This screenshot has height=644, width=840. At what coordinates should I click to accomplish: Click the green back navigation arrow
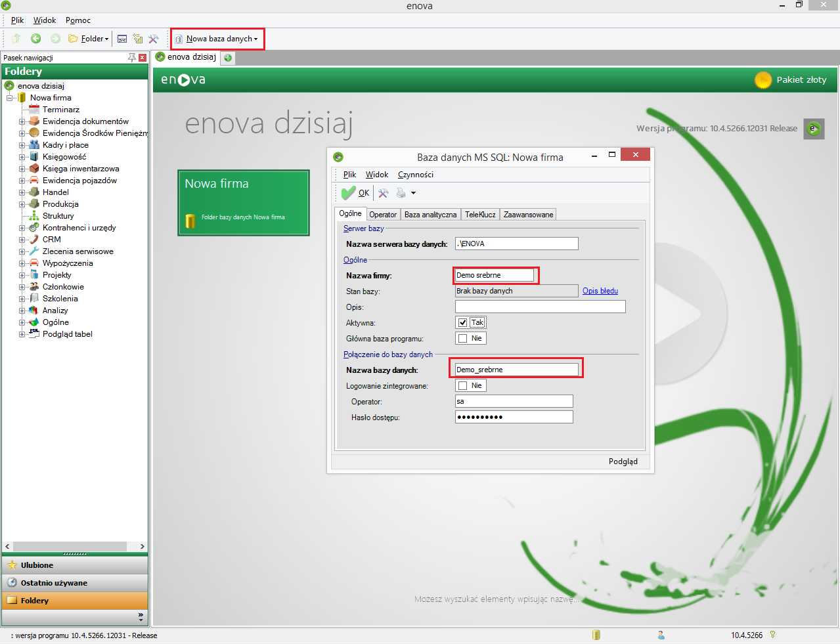click(36, 39)
